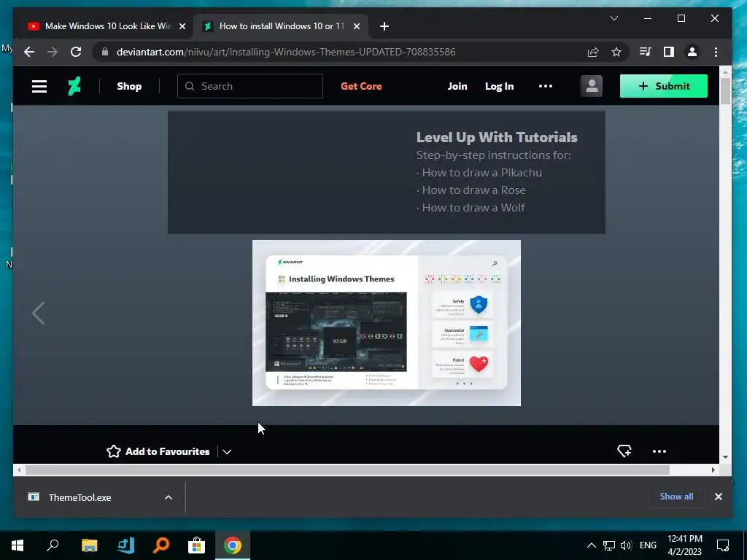Open a new browser tab
The height and width of the screenshot is (560, 747).
(x=384, y=27)
